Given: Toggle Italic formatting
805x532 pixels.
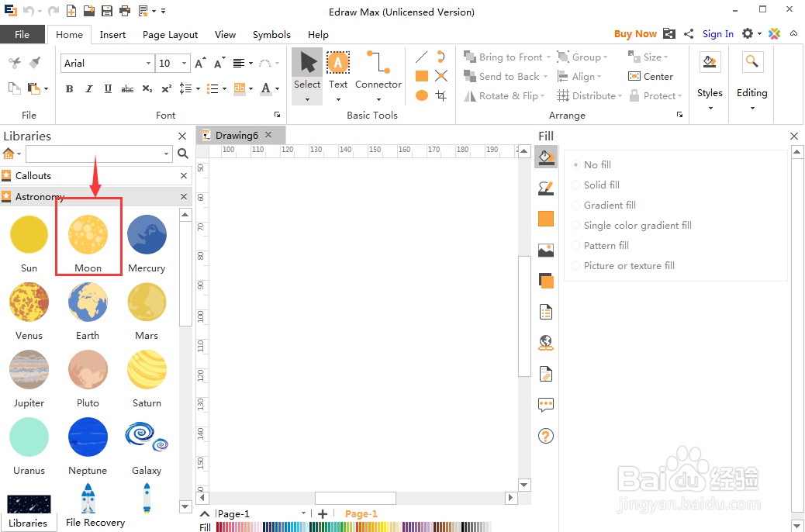Looking at the screenshot, I should [89, 89].
